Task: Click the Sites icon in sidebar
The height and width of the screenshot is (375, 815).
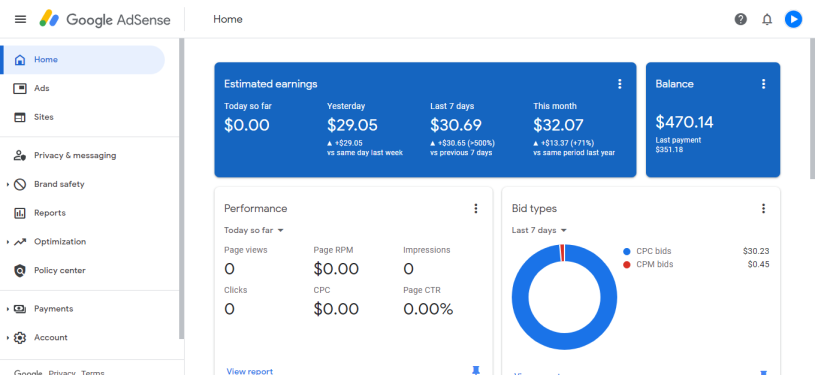Action: coord(20,117)
